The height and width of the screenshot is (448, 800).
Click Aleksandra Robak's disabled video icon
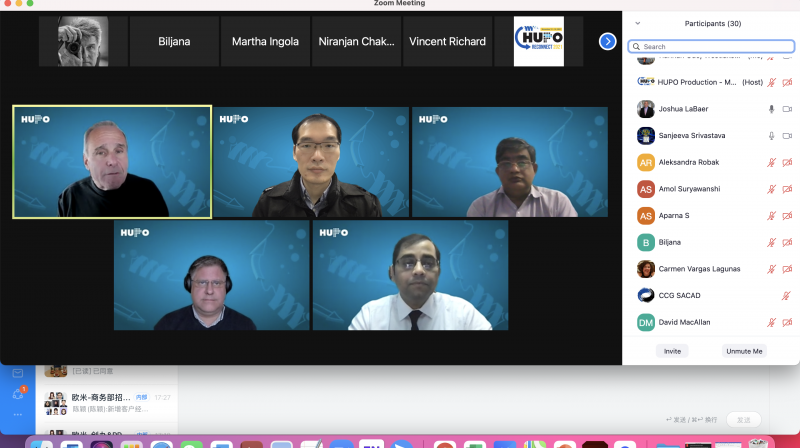[787, 162]
